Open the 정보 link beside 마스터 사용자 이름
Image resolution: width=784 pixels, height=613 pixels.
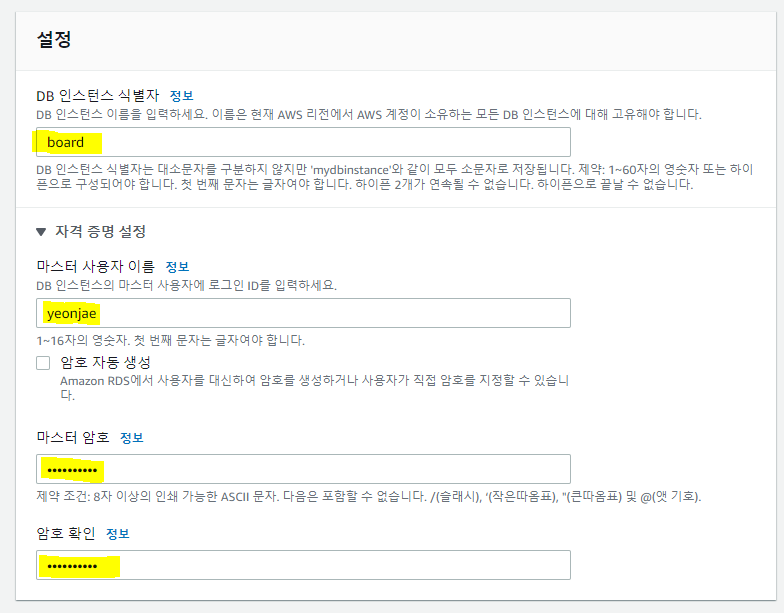click(x=178, y=266)
